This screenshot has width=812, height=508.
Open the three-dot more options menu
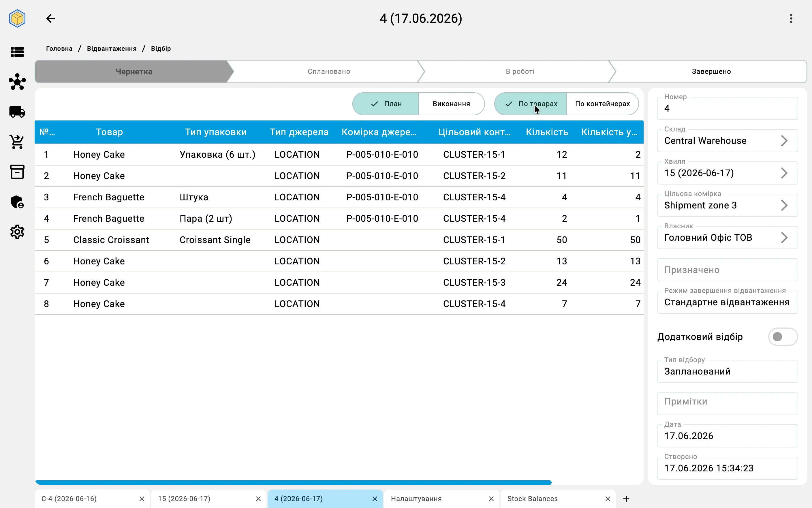click(x=791, y=18)
